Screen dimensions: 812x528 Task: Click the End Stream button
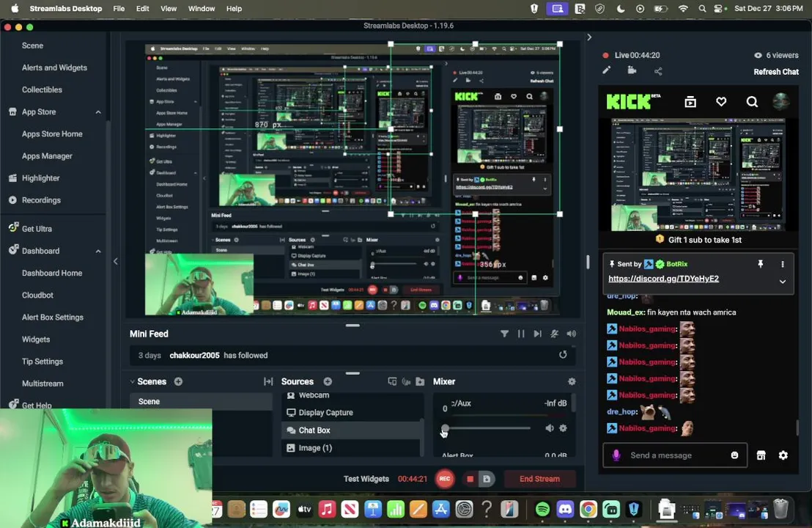pos(539,479)
